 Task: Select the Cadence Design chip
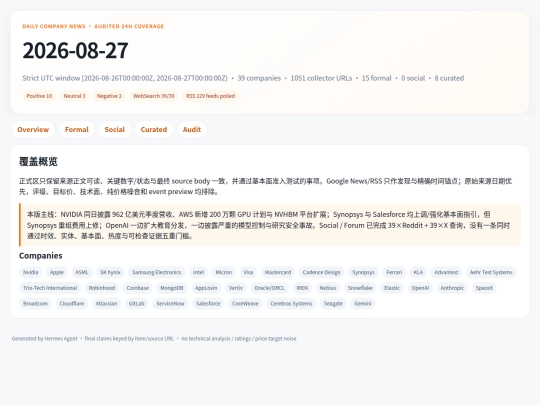point(321,272)
